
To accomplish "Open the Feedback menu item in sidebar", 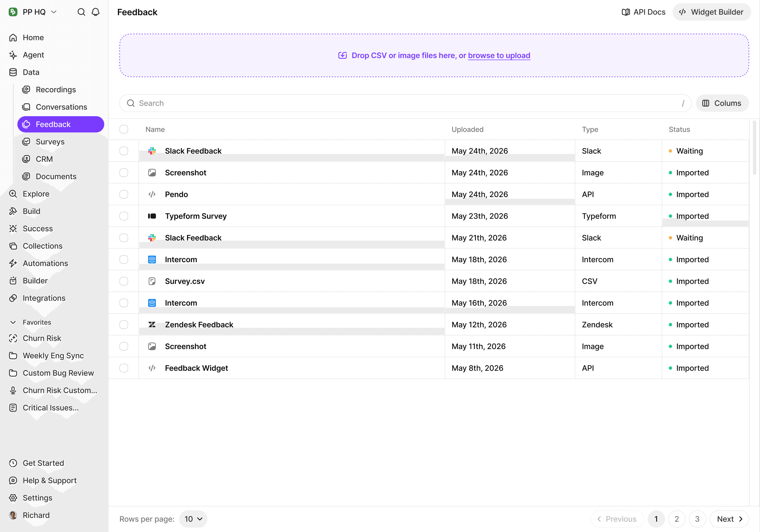I will 61,124.
